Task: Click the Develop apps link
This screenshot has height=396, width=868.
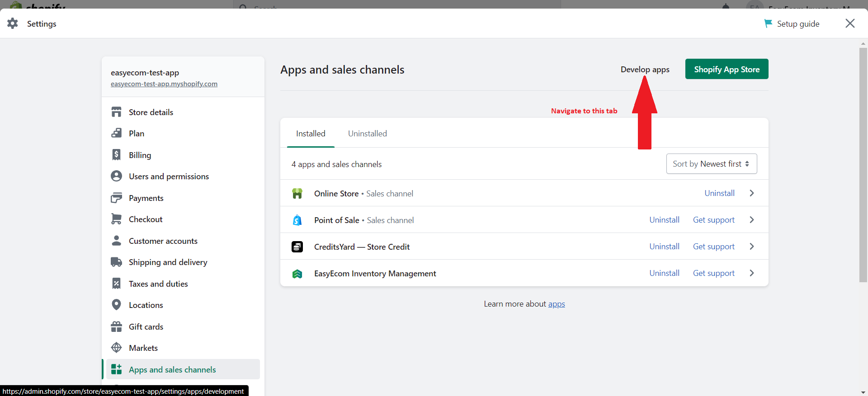Action: (645, 70)
